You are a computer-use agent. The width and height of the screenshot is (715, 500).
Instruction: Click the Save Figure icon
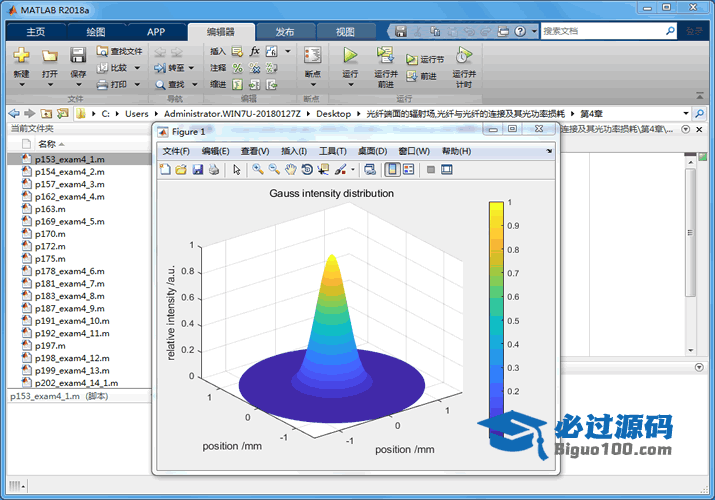coord(197,170)
